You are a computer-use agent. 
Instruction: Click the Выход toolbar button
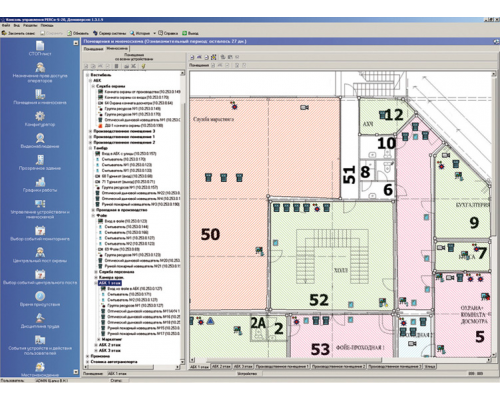(190, 33)
